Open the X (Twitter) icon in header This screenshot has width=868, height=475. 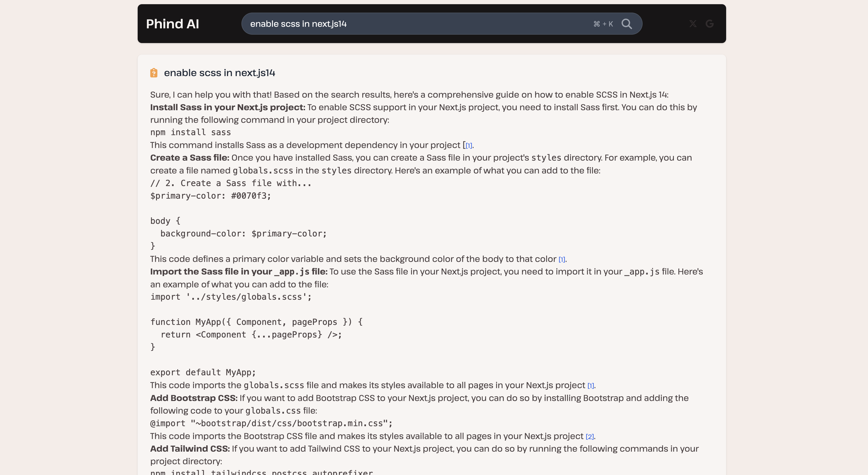point(693,24)
